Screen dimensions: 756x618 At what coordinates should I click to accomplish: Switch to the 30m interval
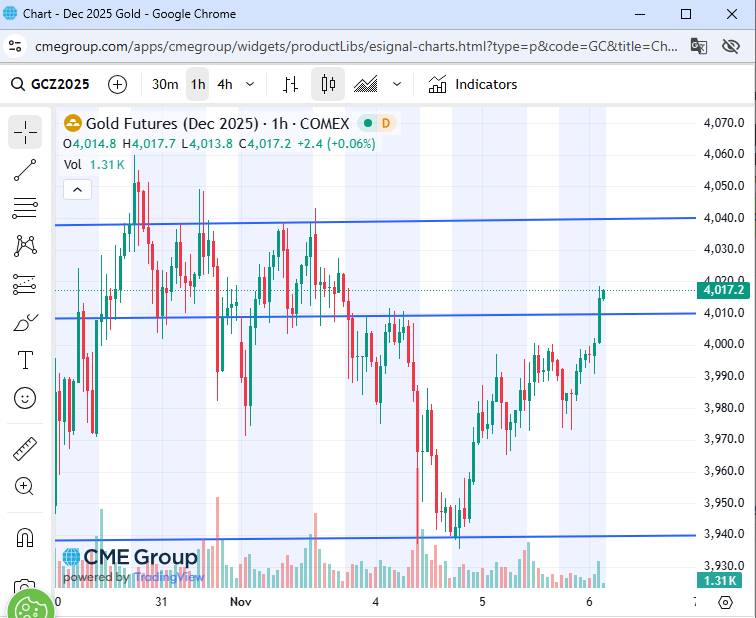point(165,84)
